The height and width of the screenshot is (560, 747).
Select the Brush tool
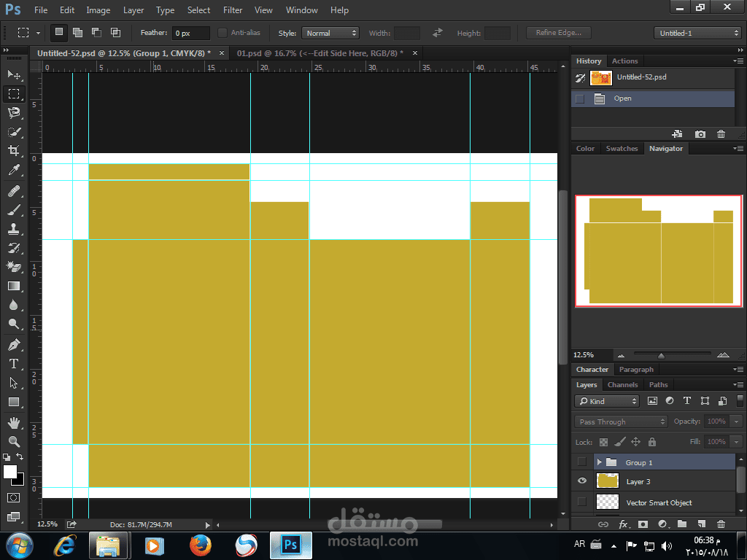(14, 210)
